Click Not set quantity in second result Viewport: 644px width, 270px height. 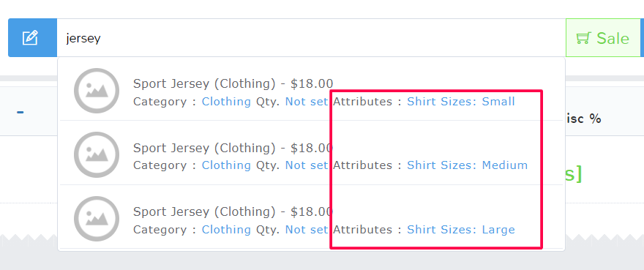(307, 165)
